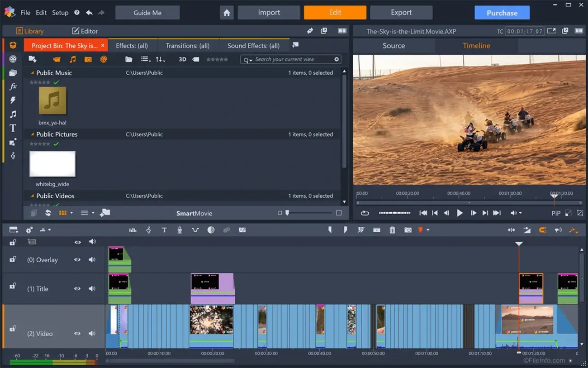The width and height of the screenshot is (588, 368).
Task: Open the audio mixer icon in timeline toolbar
Action: pos(133,230)
